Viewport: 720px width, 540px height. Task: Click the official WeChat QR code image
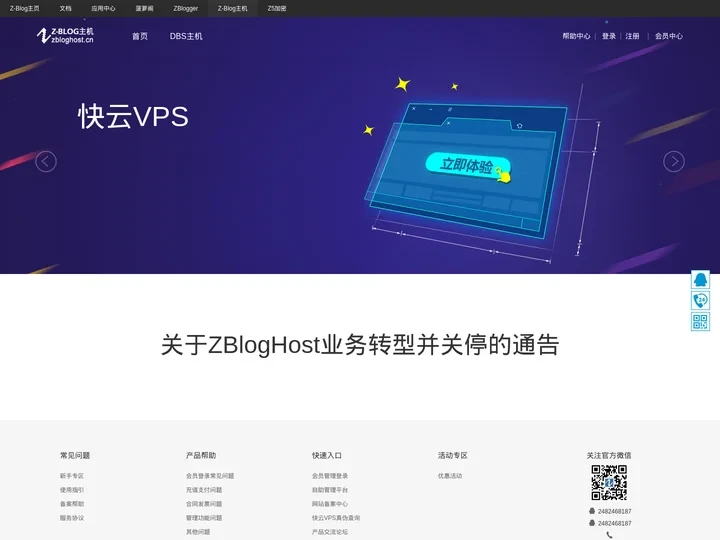(x=609, y=483)
